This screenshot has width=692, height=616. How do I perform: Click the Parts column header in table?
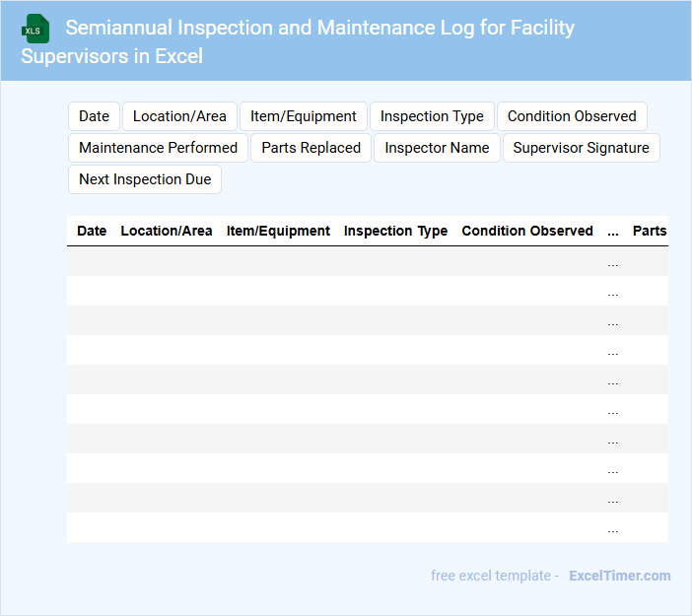650,231
